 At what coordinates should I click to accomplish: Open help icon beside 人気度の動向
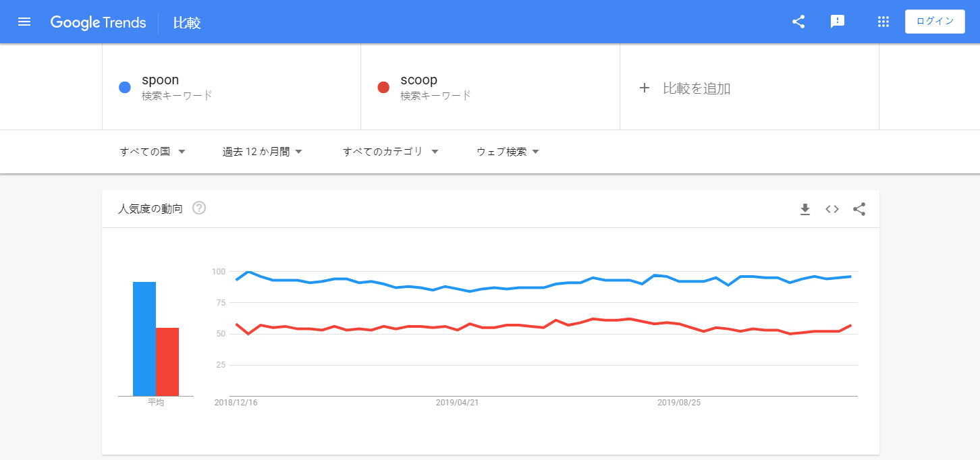tap(199, 208)
